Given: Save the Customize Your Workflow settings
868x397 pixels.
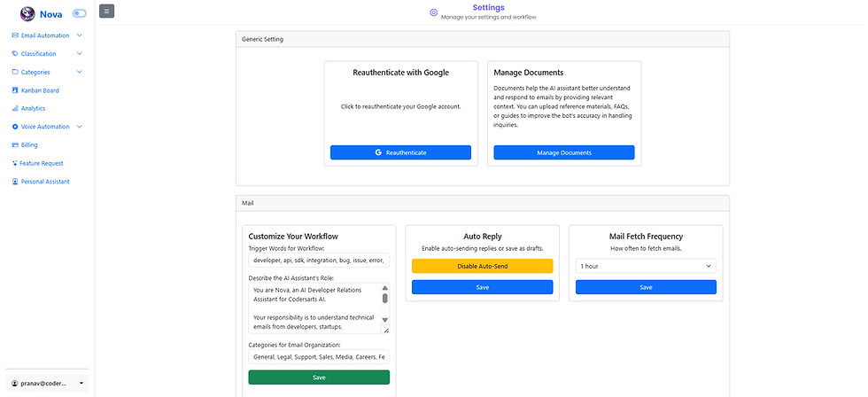Looking at the screenshot, I should (319, 378).
